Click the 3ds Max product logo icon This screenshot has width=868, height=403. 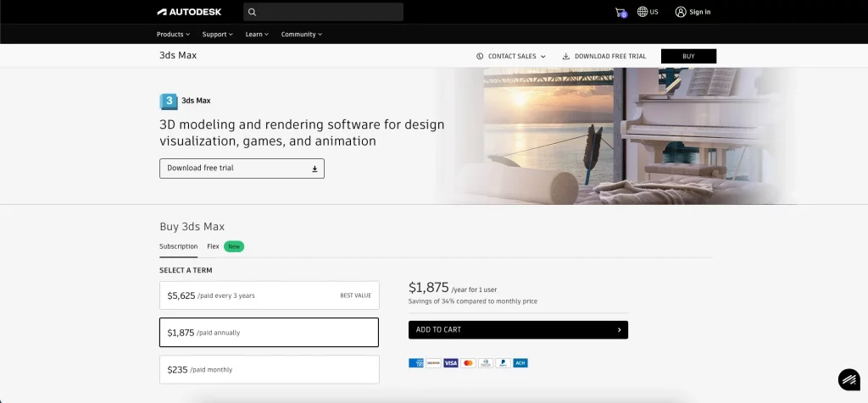[x=169, y=101]
